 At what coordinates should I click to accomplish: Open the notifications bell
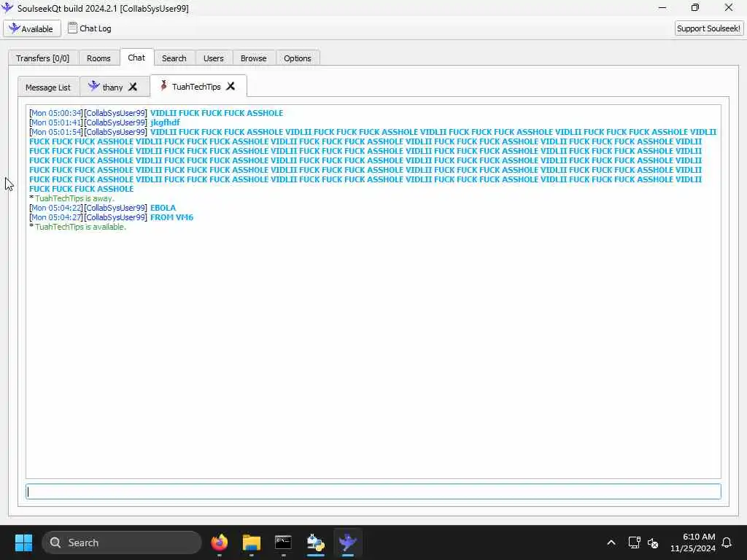coord(727,542)
